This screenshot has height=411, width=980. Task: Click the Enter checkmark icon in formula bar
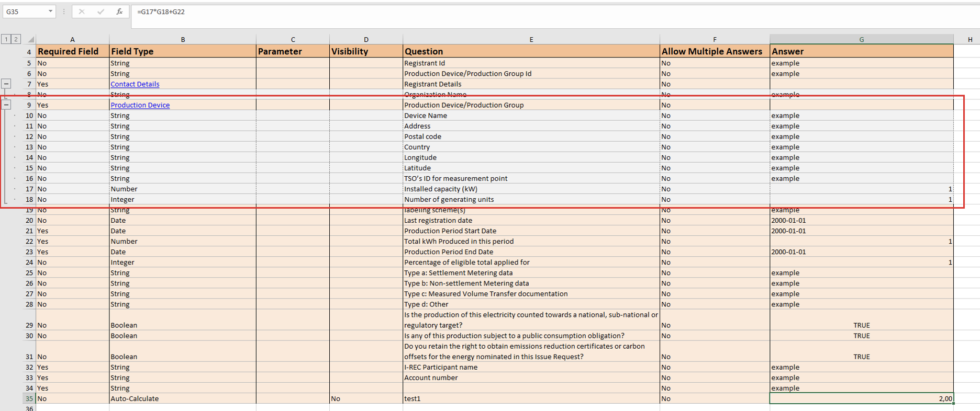coord(101,12)
